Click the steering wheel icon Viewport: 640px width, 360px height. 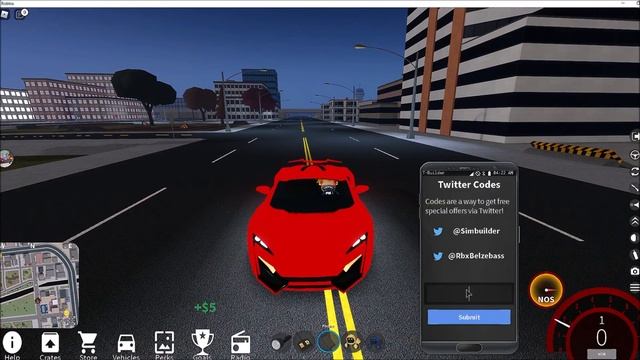click(x=635, y=155)
